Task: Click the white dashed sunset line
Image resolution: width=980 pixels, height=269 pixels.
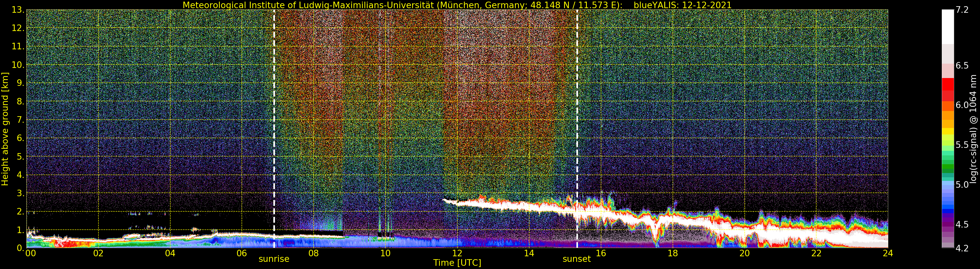Action: click(x=577, y=129)
